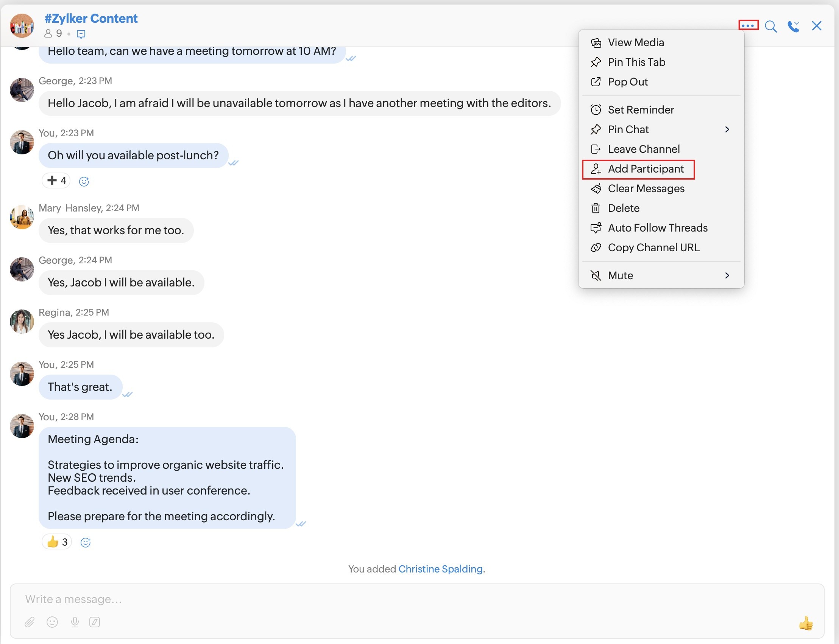Open the emoji picker in message box

(x=52, y=622)
